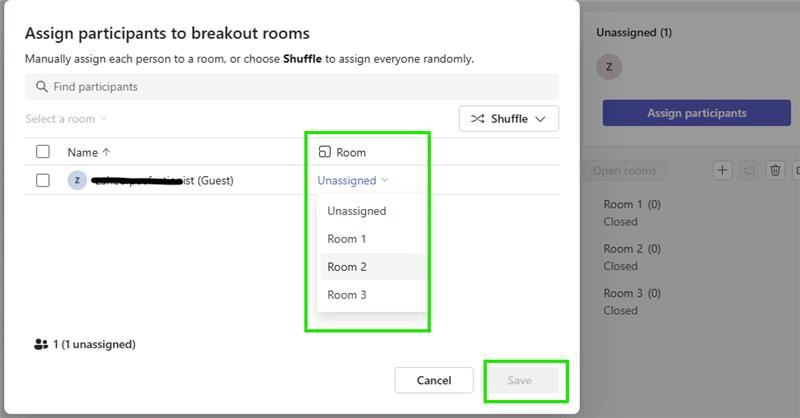Open the Shuffle dropdown

509,118
